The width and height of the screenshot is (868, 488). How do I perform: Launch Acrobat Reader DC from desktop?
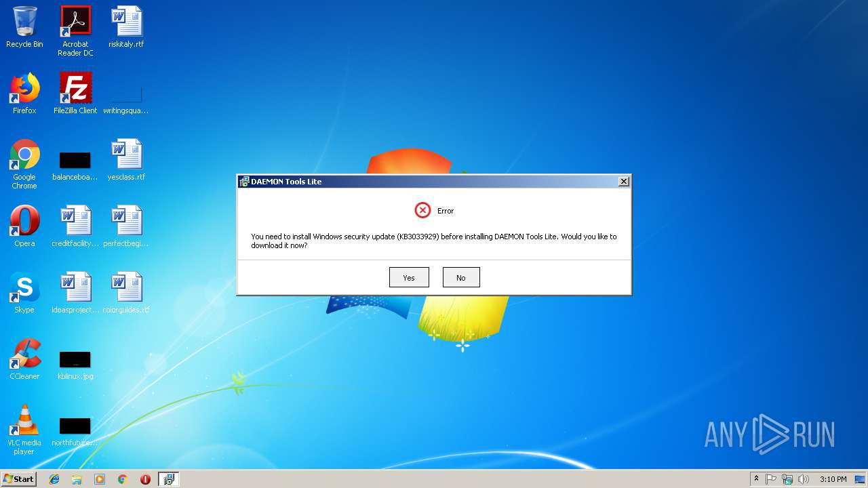[75, 31]
